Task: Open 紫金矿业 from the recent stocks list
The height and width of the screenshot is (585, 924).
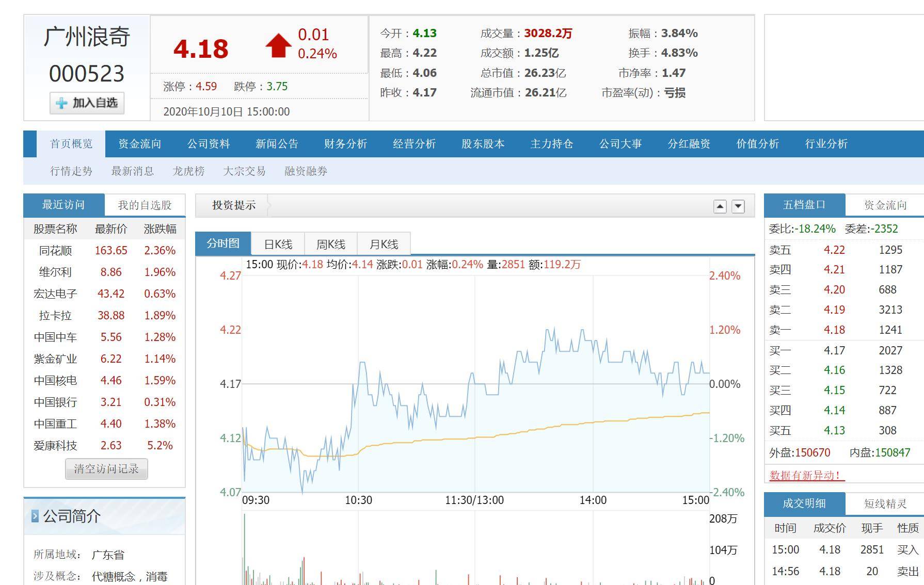Action: click(57, 359)
